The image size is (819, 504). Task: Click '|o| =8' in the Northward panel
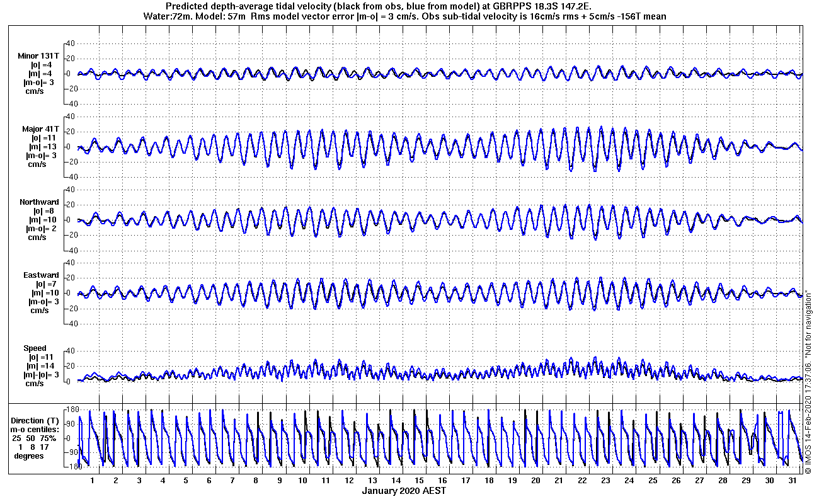pos(42,211)
